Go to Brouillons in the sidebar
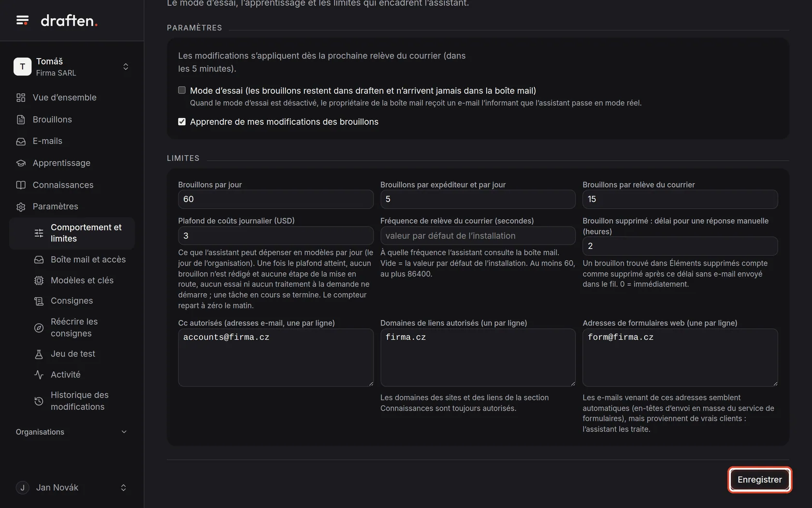 point(72,120)
